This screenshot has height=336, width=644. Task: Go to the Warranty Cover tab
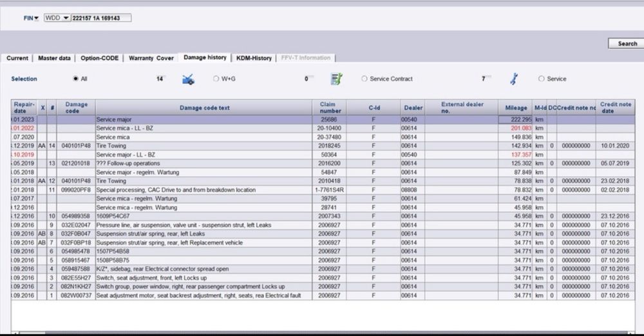pos(151,58)
